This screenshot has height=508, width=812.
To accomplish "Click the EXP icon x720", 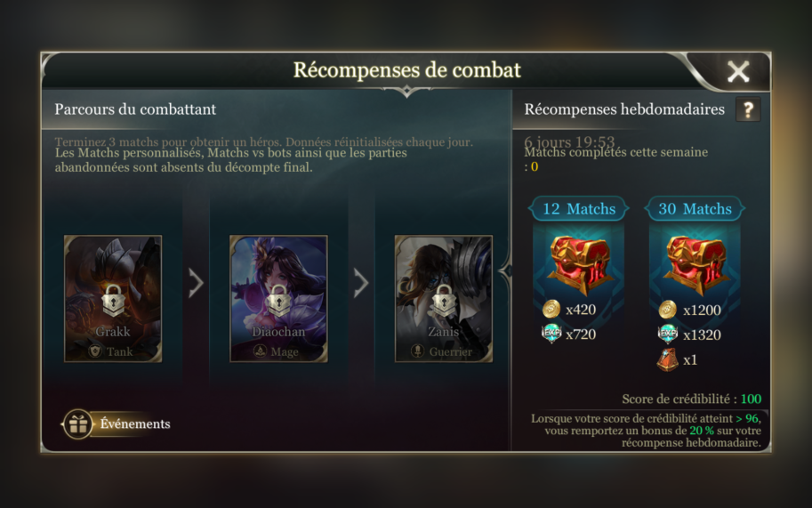I will tap(551, 334).
